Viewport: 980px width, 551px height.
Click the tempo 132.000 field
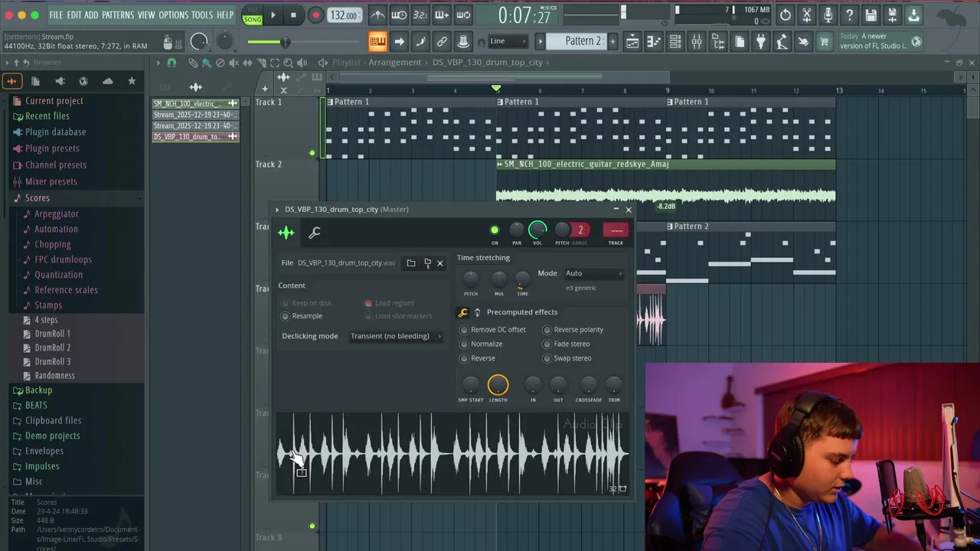344,15
